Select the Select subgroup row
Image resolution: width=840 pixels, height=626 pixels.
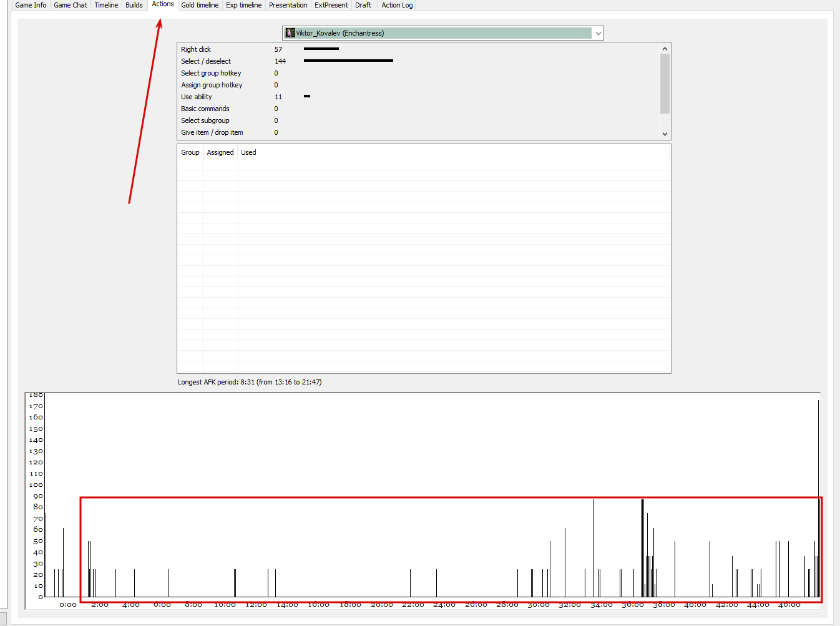pyautogui.click(x=418, y=120)
